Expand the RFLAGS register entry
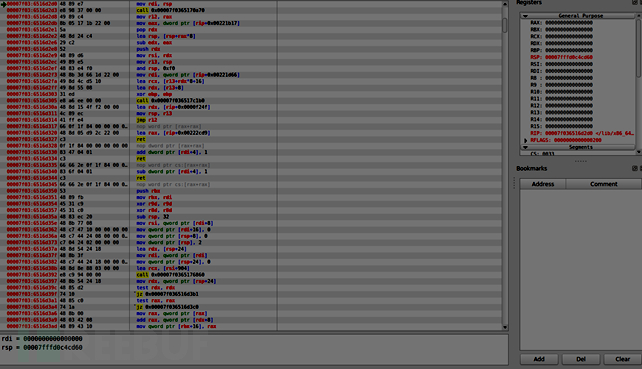Image resolution: width=642 pixels, height=369 pixels. [526, 140]
